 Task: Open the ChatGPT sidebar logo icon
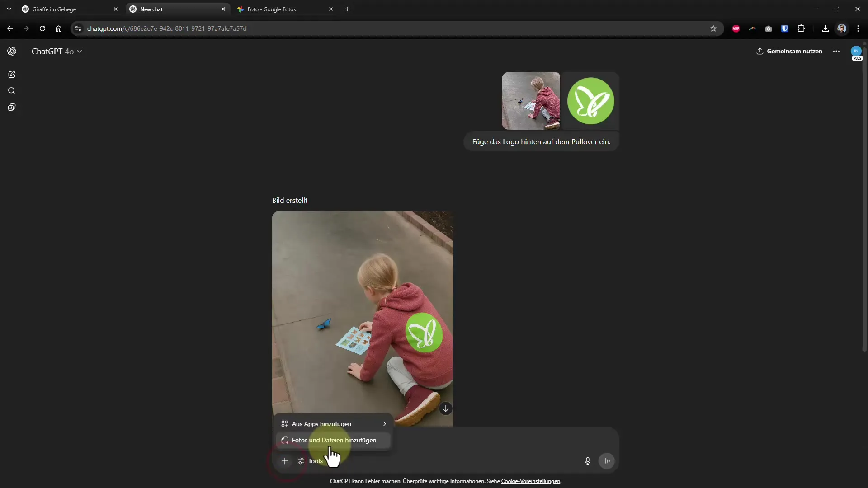tap(12, 51)
